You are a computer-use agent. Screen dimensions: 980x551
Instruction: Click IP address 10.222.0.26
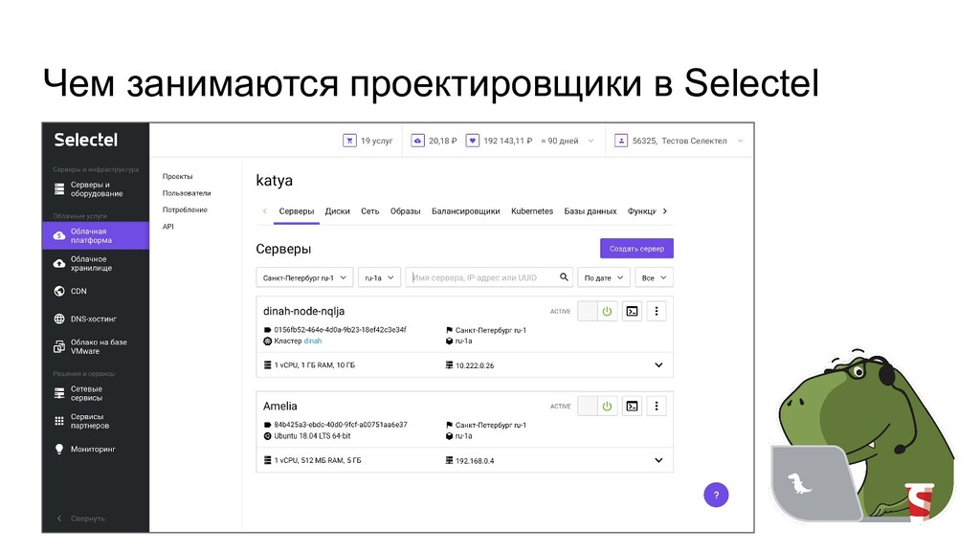point(475,365)
